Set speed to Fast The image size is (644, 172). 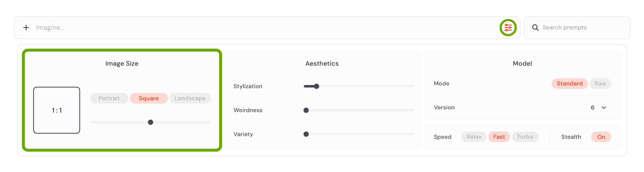click(499, 137)
